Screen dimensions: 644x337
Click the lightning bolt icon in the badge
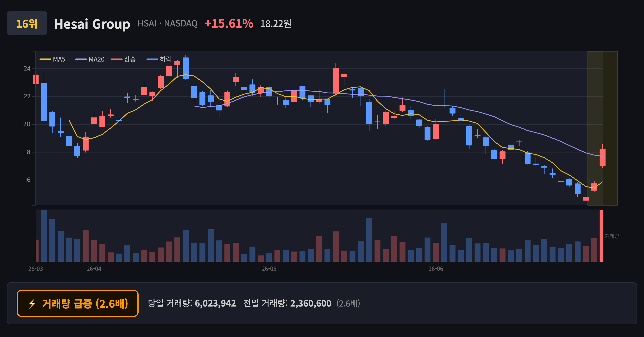(x=32, y=304)
